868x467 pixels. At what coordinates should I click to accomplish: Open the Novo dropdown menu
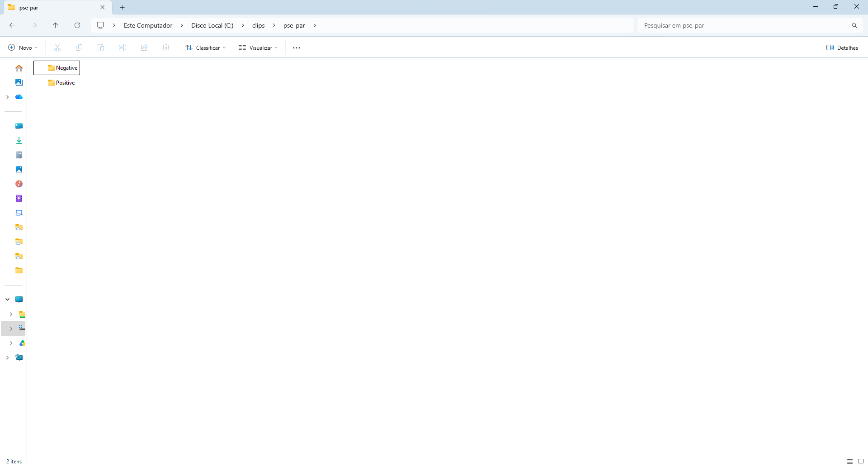point(23,48)
